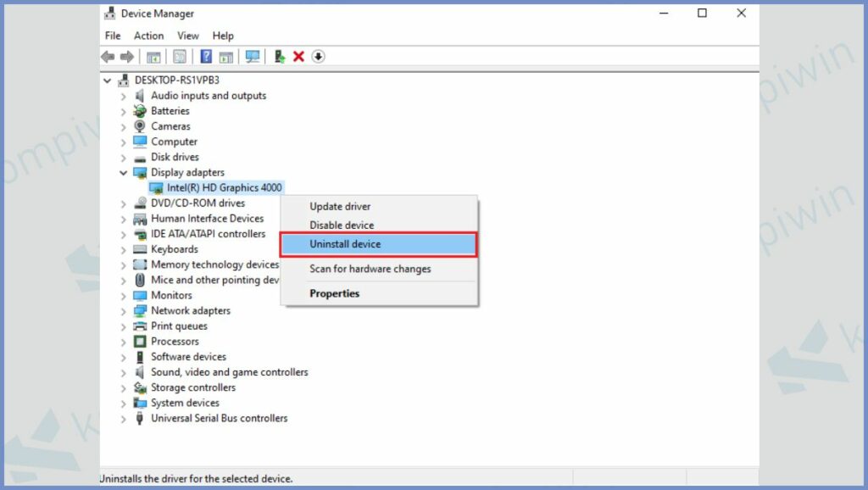Click the red X Uninstall device toolbar icon
This screenshot has height=490, width=868.
pos(299,56)
